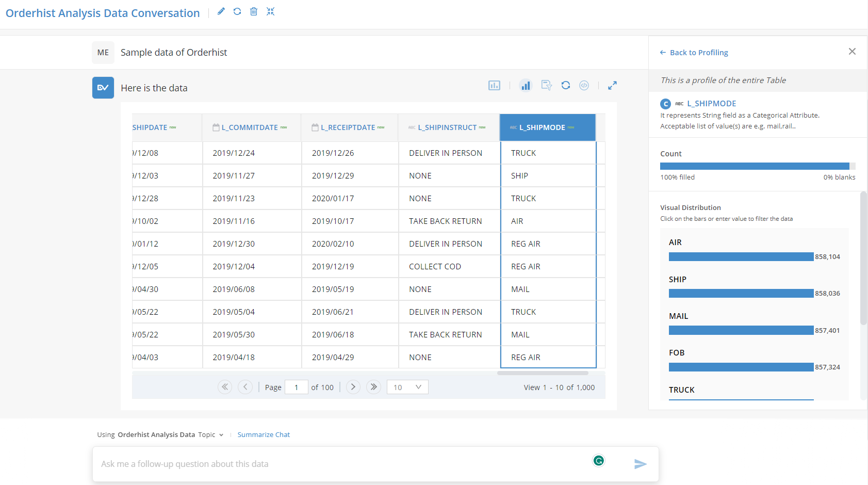Expand the data response to fullscreen

coord(612,86)
